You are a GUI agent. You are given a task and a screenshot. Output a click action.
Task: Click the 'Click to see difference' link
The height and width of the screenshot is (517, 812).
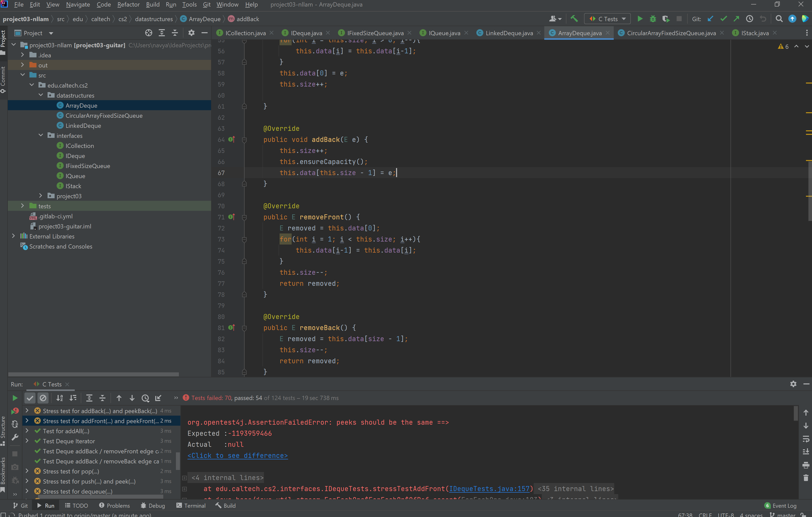click(x=237, y=455)
